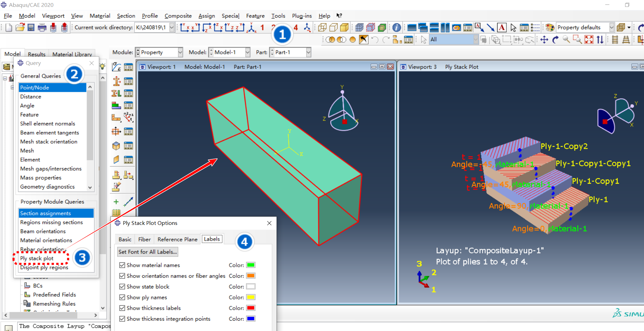Open the Color Code palette icon
The width and height of the screenshot is (644, 331).
[x=550, y=27]
